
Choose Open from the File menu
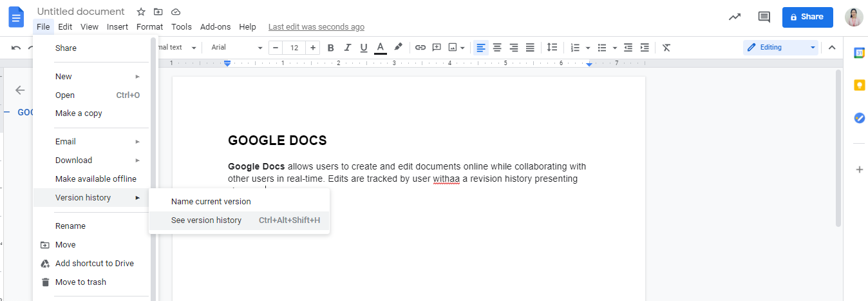pyautogui.click(x=91, y=95)
